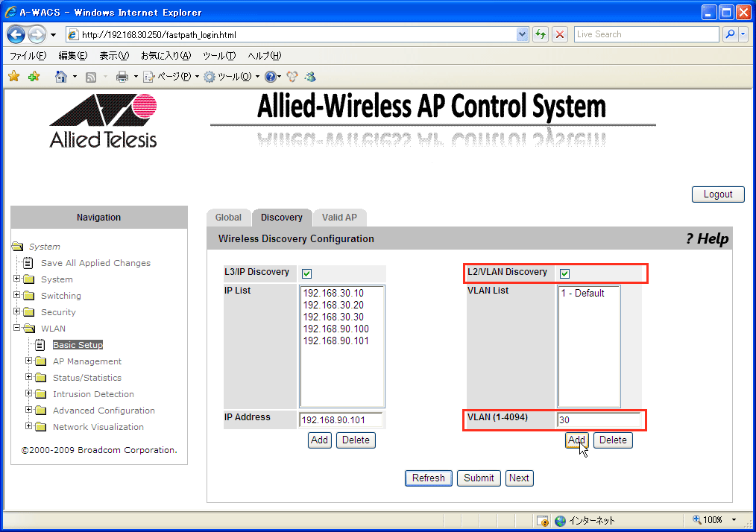Open the ? Help link
Viewport: 756px width, 532px height.
tap(708, 238)
